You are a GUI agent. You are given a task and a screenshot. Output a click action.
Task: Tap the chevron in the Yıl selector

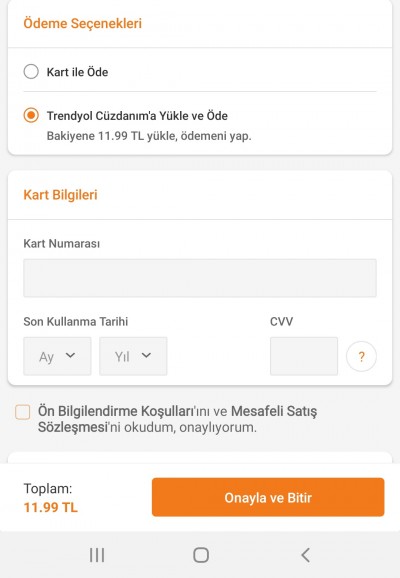click(146, 355)
